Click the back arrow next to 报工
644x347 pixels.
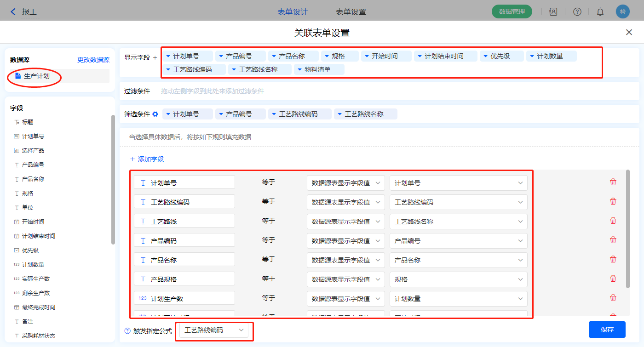13,12
